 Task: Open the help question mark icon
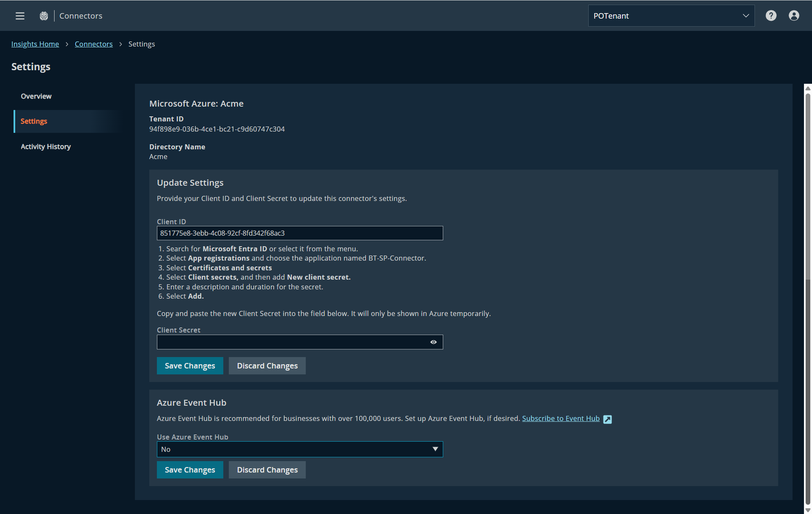(771, 16)
